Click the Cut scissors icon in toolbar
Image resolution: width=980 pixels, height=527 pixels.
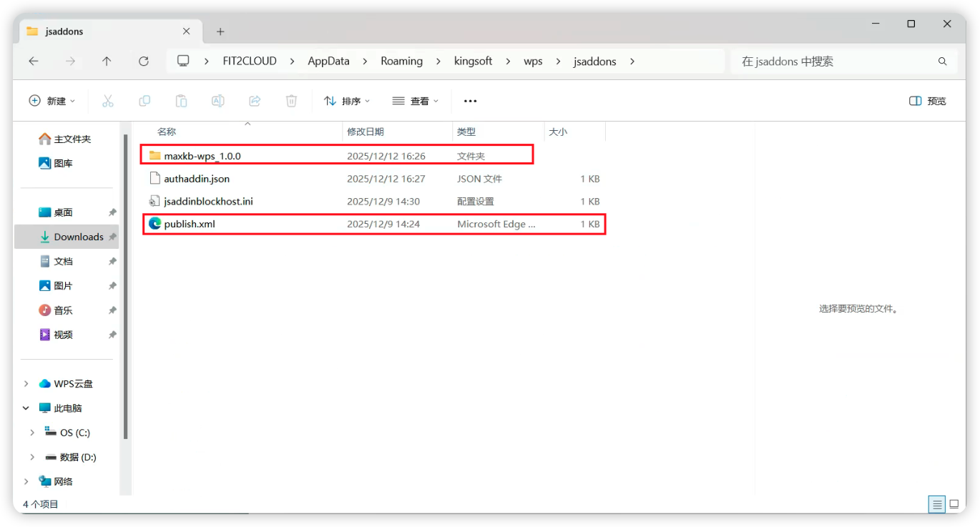click(x=108, y=101)
